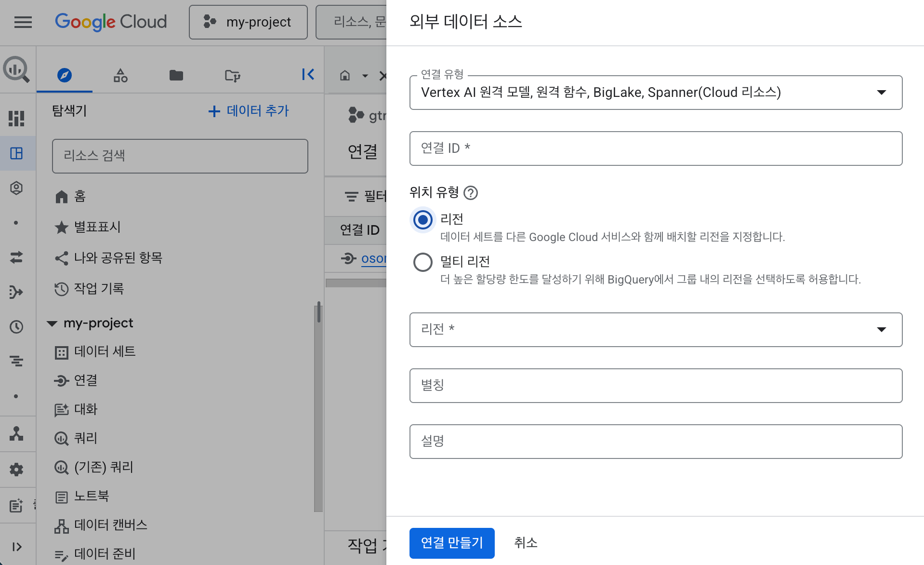Open the repository icon next to the folder tab

[232, 75]
